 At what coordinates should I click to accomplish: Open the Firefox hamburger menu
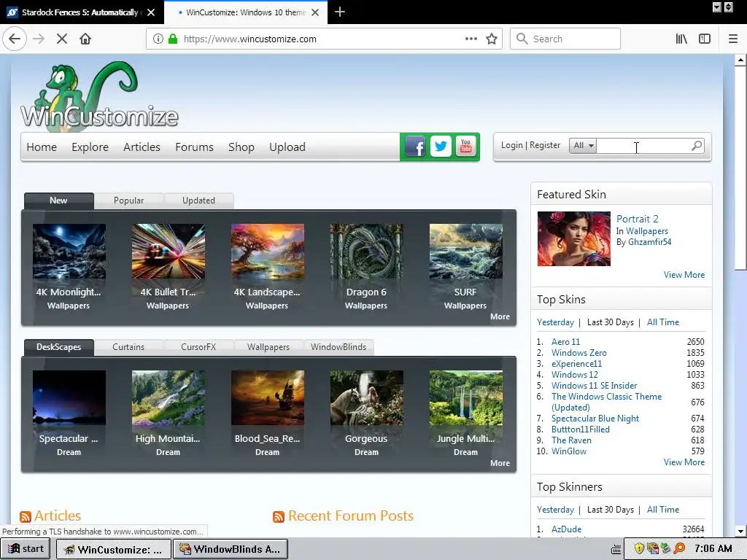[732, 39]
